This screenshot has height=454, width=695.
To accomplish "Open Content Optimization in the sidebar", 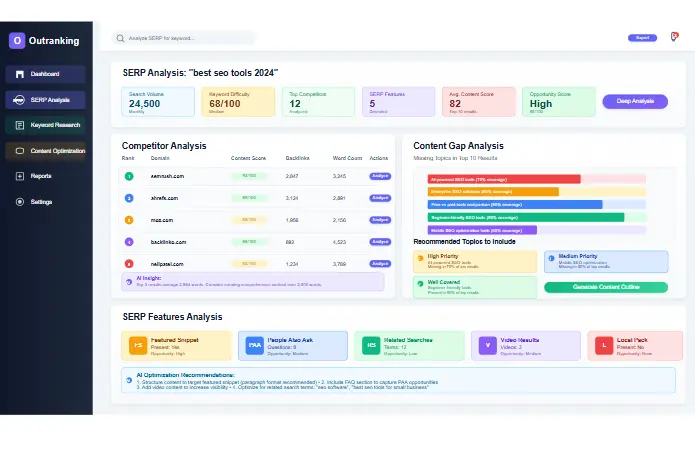I will coord(45,151).
